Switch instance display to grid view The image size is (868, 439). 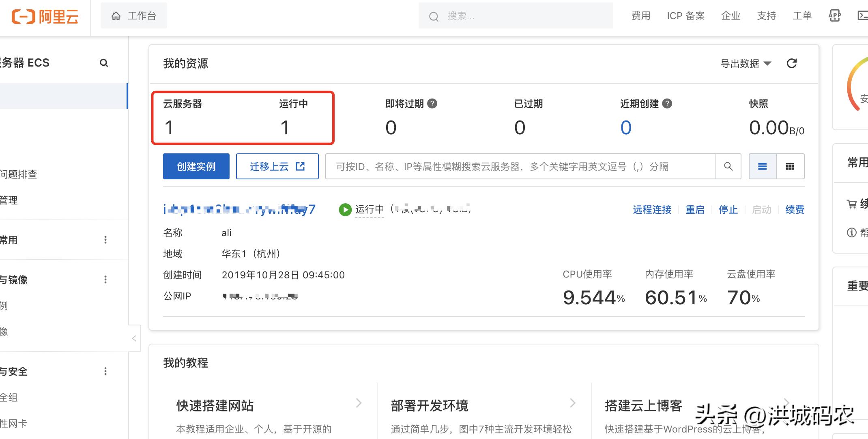tap(790, 166)
